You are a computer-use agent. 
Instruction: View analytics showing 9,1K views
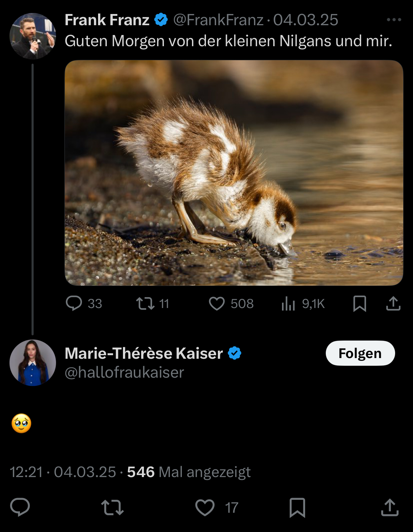tap(288, 303)
